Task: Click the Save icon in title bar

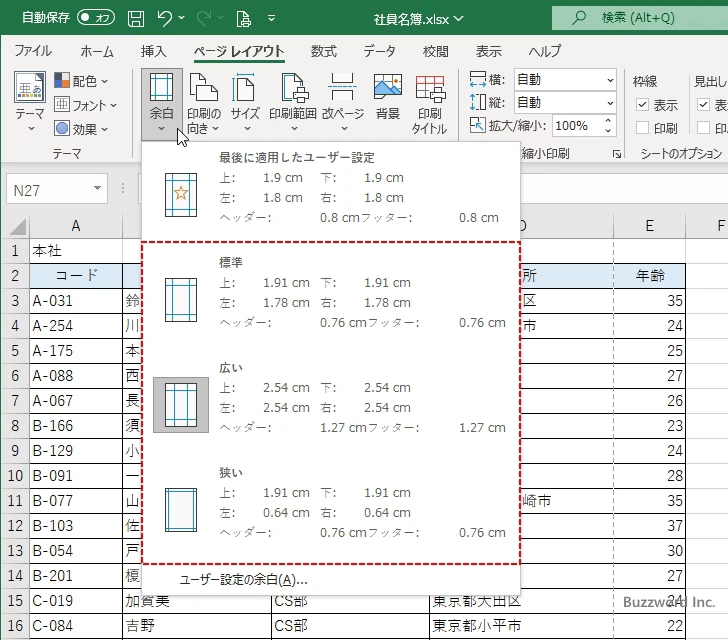Action: coord(136,19)
